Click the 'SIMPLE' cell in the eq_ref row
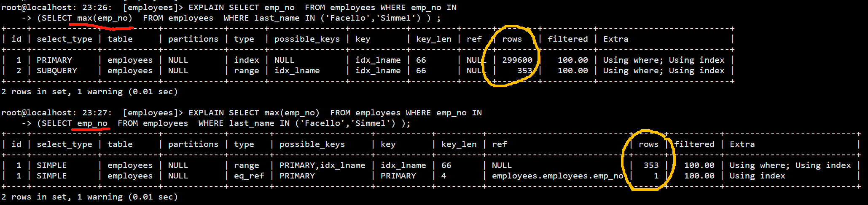 [x=52, y=176]
